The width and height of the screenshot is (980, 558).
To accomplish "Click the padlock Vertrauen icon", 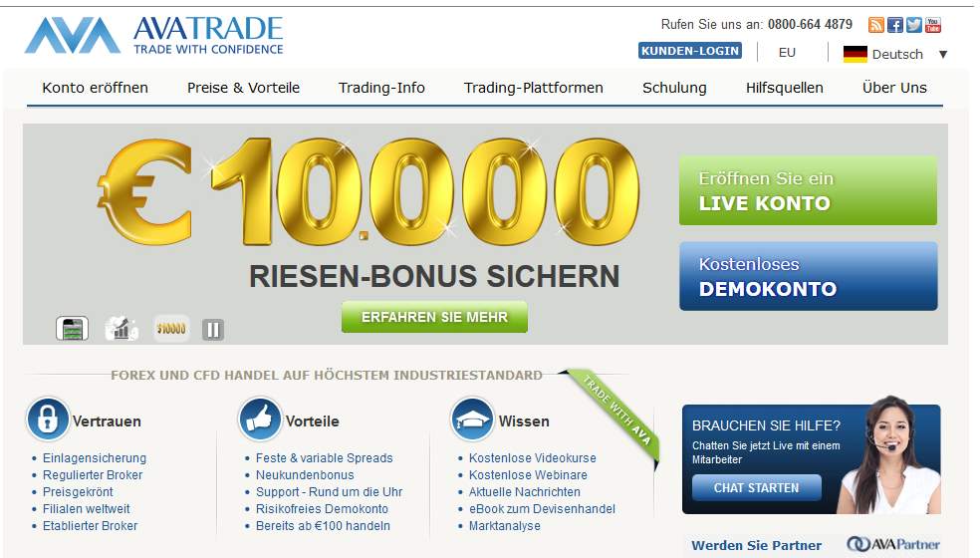I will pos(48,419).
